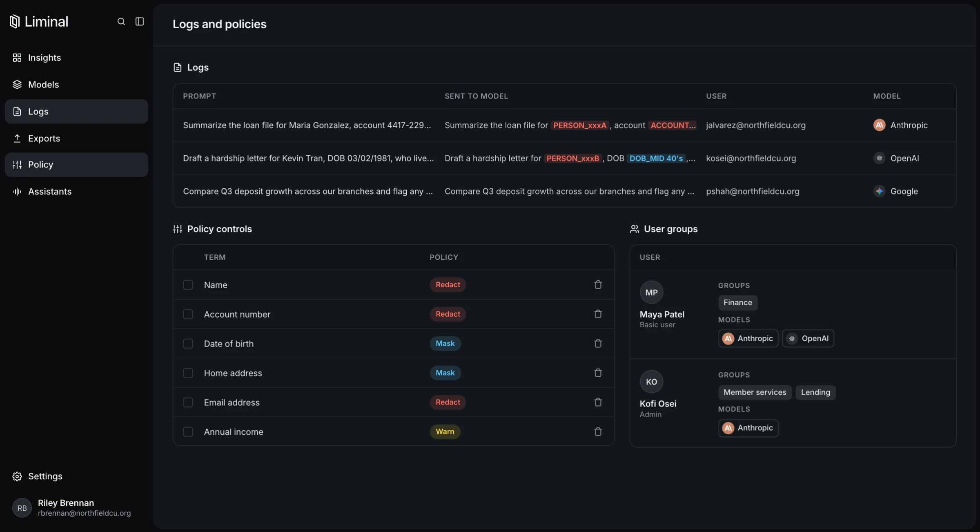The width and height of the screenshot is (980, 532).
Task: Click the Finance group tag
Action: tap(737, 303)
